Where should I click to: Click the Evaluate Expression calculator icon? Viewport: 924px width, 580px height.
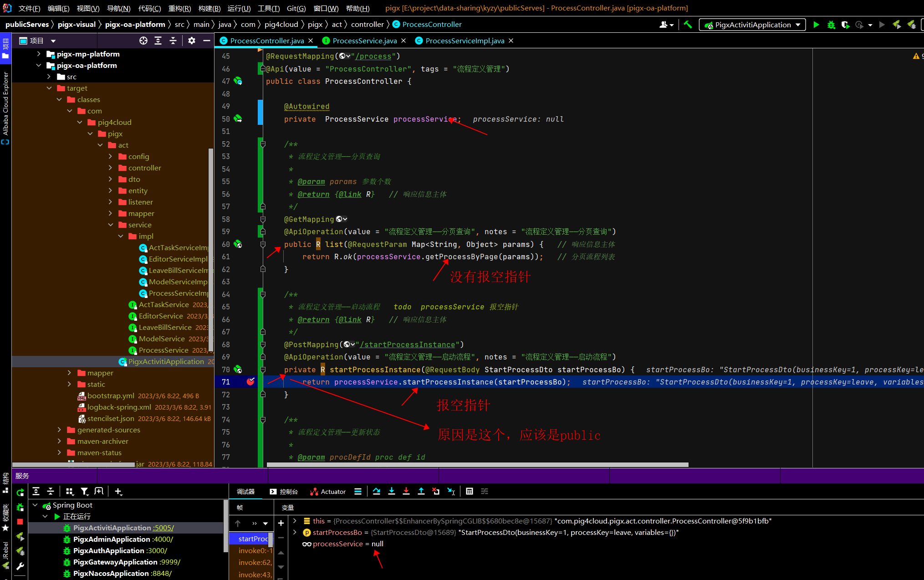(x=470, y=491)
